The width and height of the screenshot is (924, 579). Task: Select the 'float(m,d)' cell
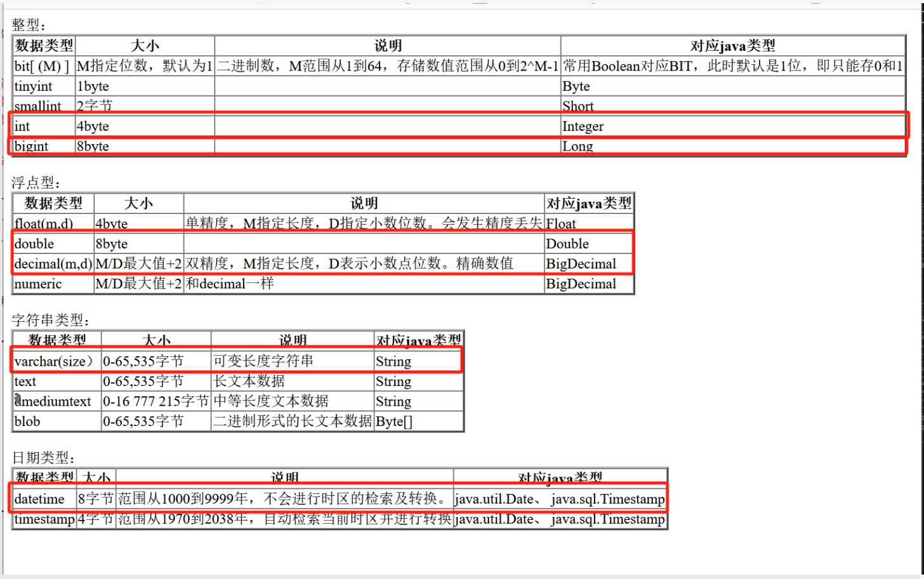pos(53,223)
